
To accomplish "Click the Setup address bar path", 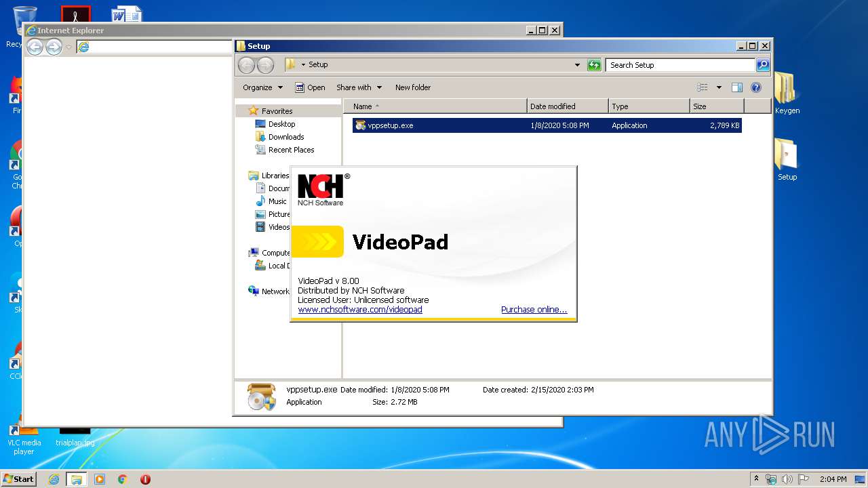I will pyautogui.click(x=317, y=64).
